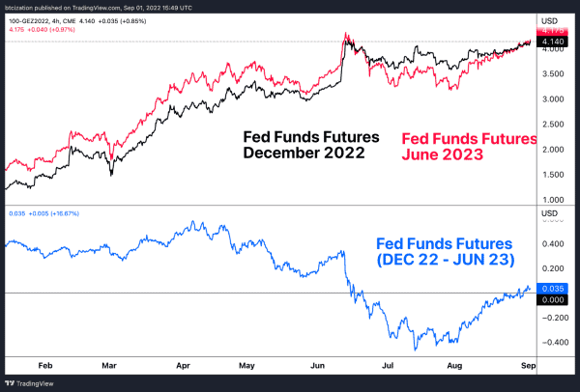Click the 'published on TradingView.com' header text
The image size is (580, 392).
(76, 8)
